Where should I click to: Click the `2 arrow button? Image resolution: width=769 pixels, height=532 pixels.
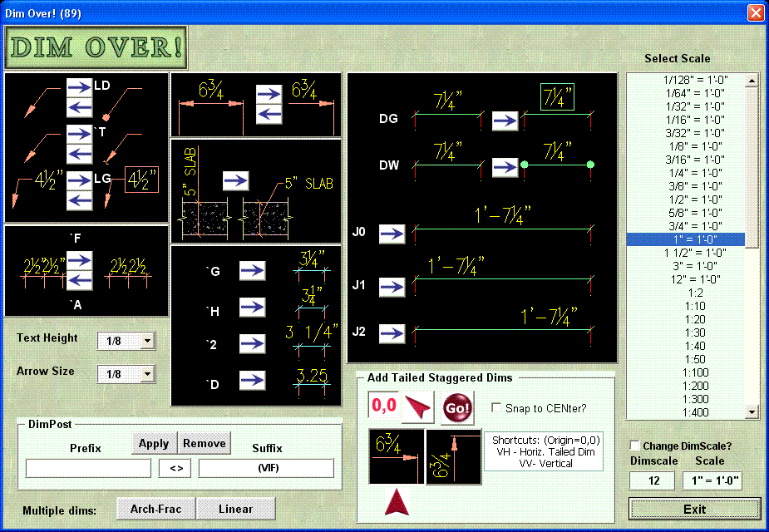[253, 343]
